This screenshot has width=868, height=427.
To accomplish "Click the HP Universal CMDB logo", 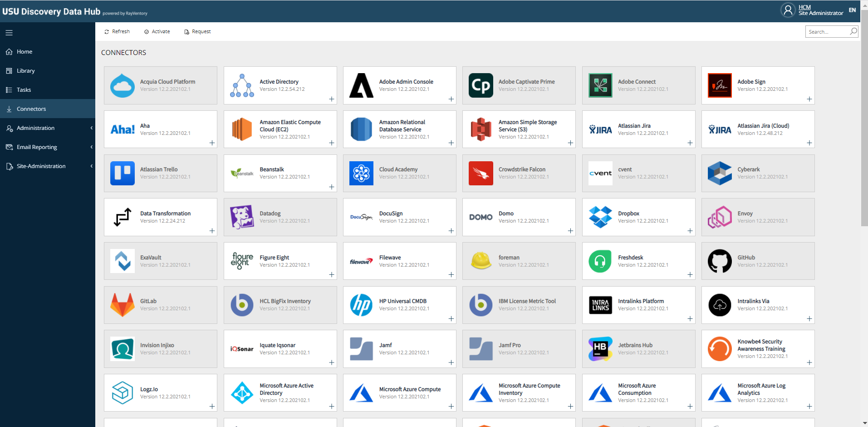I will click(x=361, y=305).
